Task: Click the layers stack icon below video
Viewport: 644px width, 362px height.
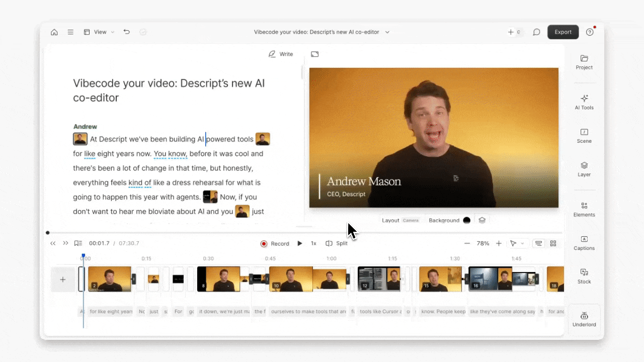Action: pos(482,220)
